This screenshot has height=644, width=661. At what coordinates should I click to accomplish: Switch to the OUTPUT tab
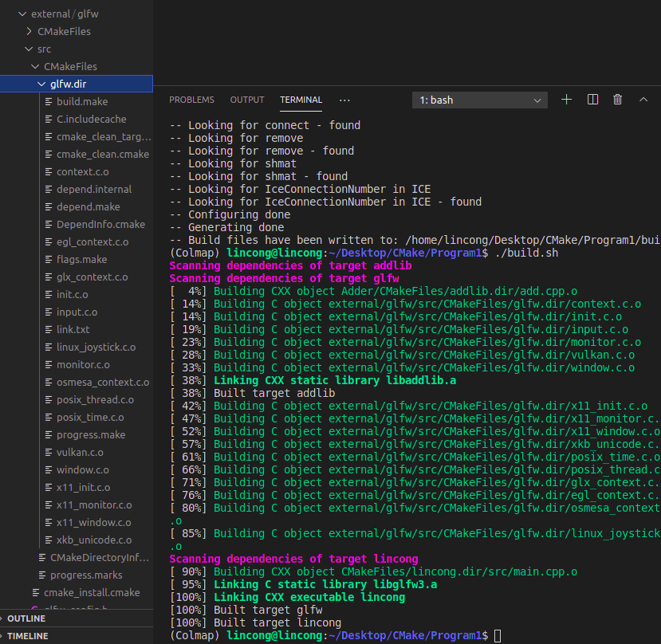[x=247, y=100]
